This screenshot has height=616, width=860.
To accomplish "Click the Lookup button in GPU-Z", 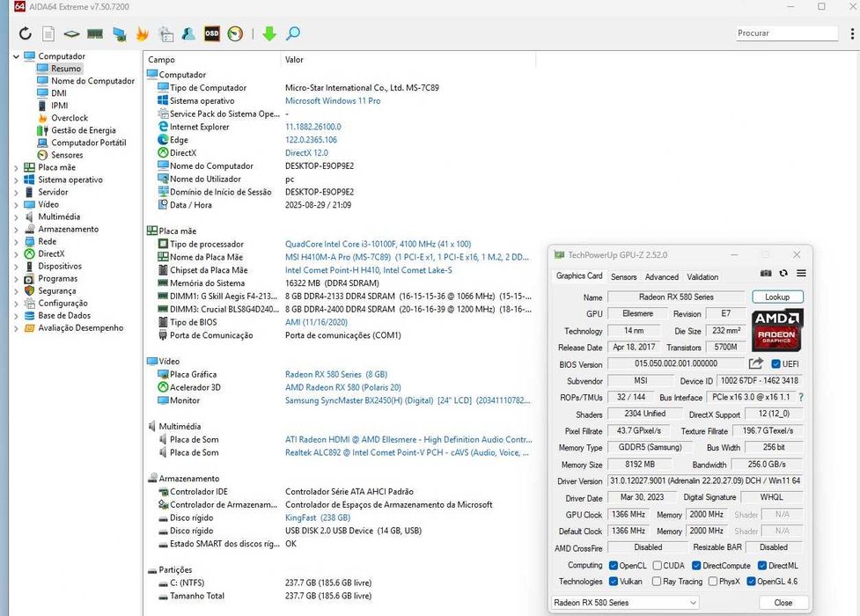I will pos(777,297).
